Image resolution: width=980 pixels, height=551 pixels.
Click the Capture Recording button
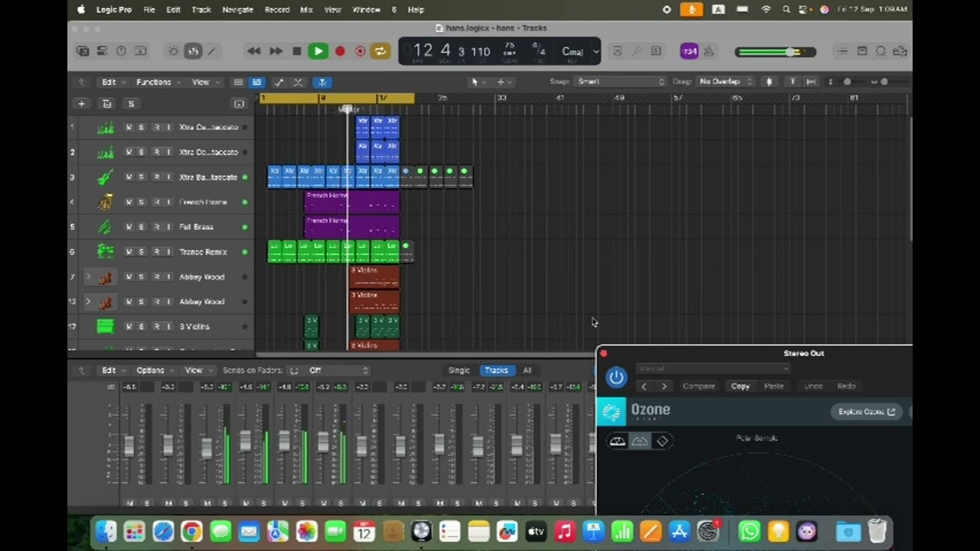[360, 51]
